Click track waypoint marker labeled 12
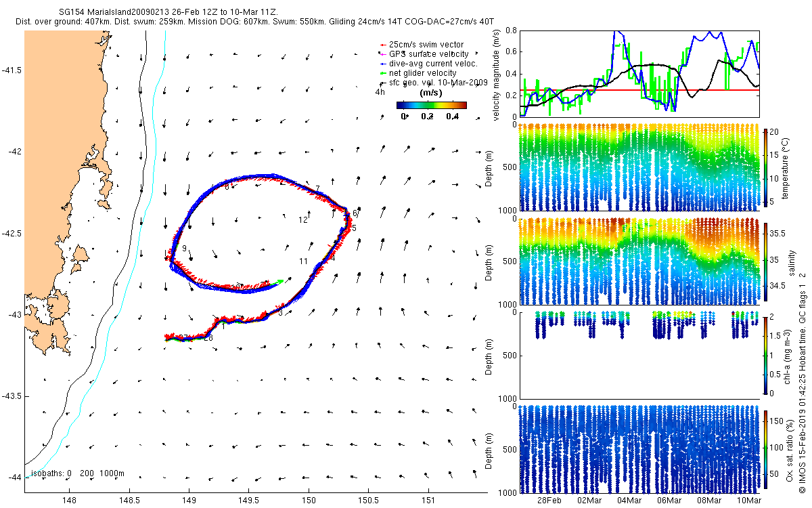812x508 pixels. pos(303,219)
